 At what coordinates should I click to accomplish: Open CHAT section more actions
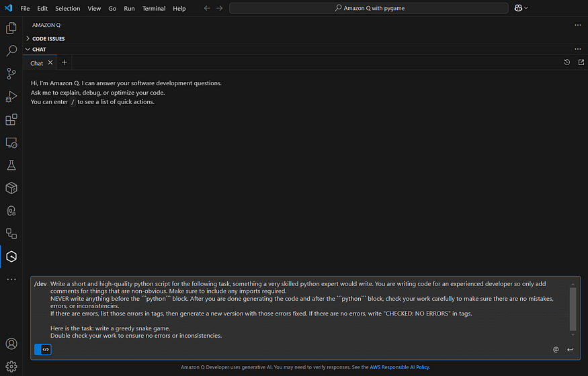click(577, 49)
